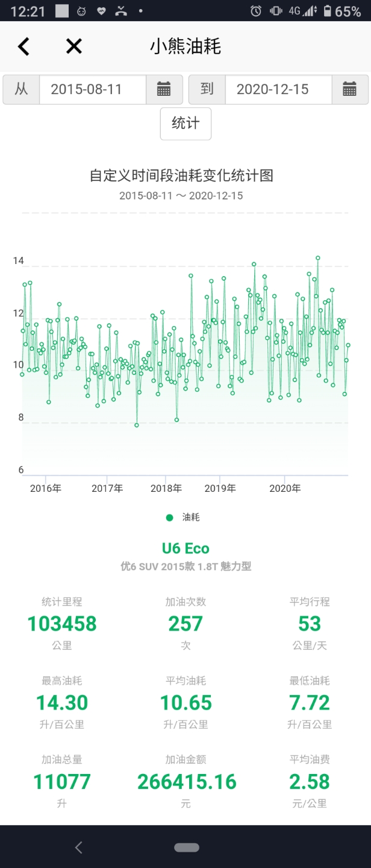Tap the battery indicator showing 65%
Image resolution: width=371 pixels, height=868 pixels.
pos(341,11)
